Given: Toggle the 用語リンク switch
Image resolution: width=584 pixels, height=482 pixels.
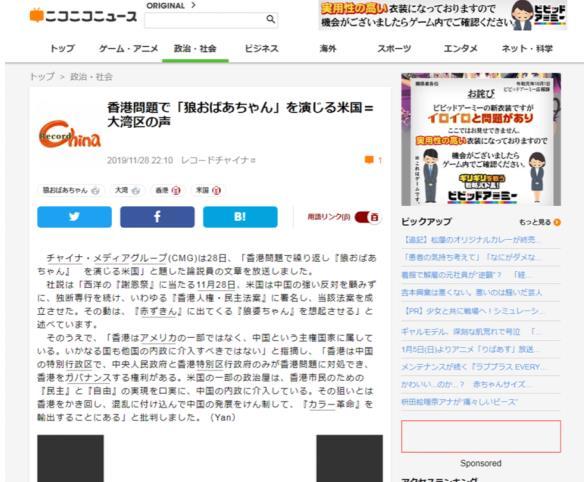Looking at the screenshot, I should coord(367,217).
